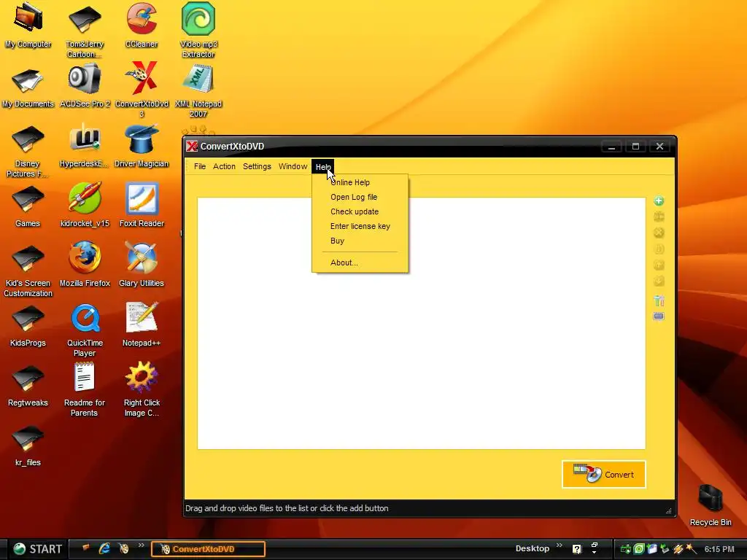This screenshot has width=747, height=560.
Task: Open Disney Pictures folder icon
Action: point(27,152)
